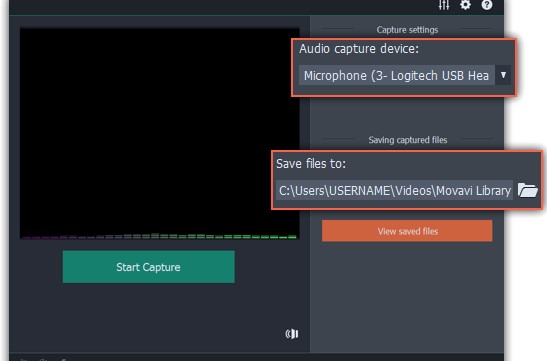The height and width of the screenshot is (361, 547).
Task: Click the Movavi Library save path field
Action: pyautogui.click(x=394, y=190)
